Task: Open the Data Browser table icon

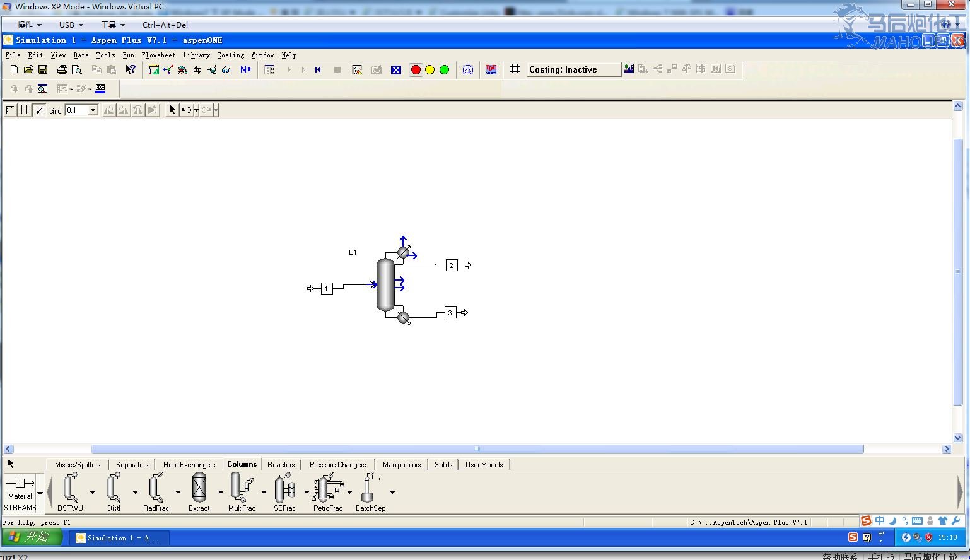Action: pyautogui.click(x=269, y=69)
